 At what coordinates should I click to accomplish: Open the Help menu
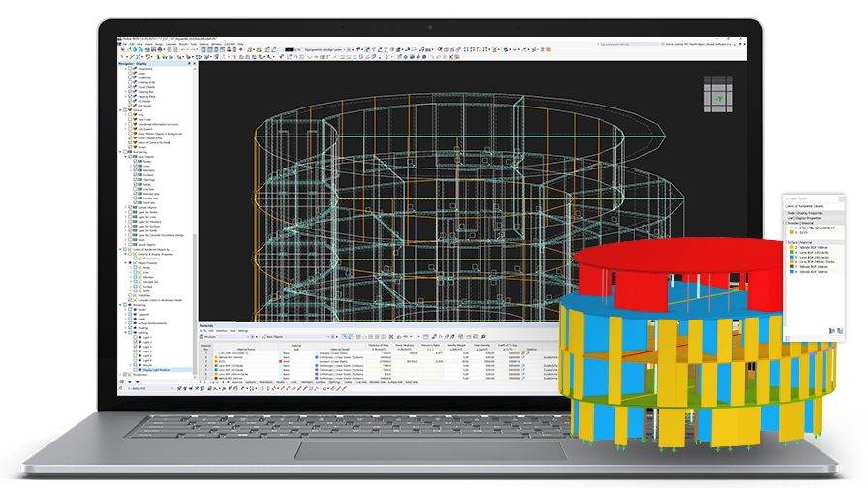pos(240,44)
